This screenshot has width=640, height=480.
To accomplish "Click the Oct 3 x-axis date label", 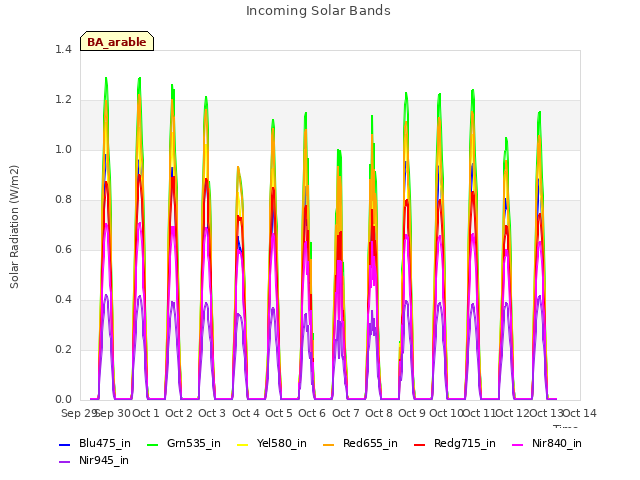I will [212, 413].
